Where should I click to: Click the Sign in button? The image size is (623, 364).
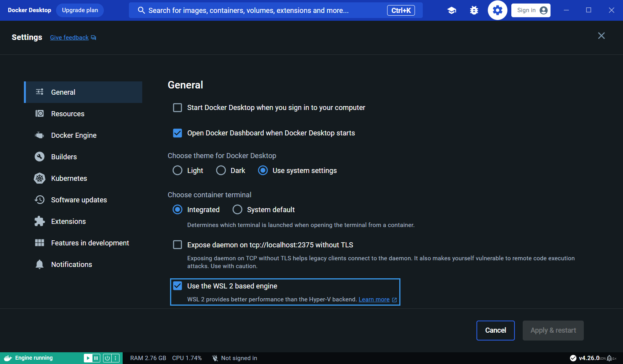[x=531, y=10]
